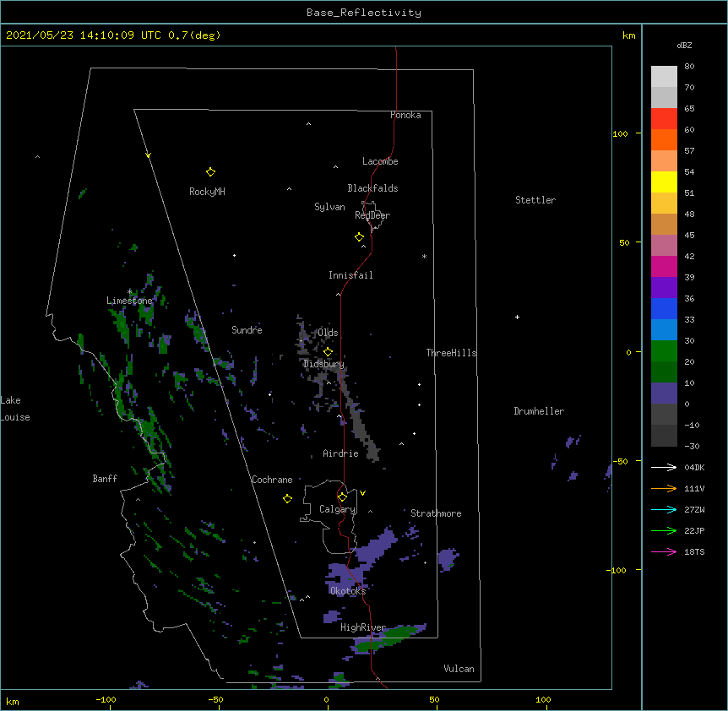This screenshot has height=711, width=728.
Task: Click the HighRiver label
Action: [363, 627]
